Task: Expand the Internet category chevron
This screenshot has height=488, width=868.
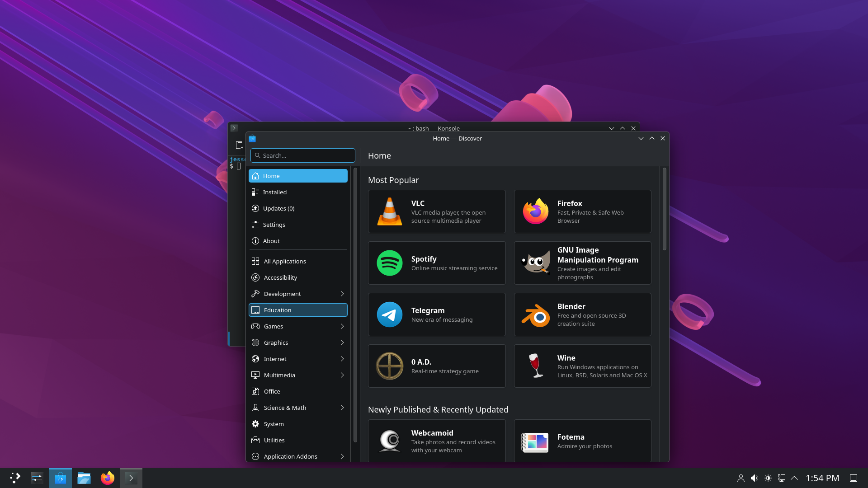Action: tap(342, 359)
